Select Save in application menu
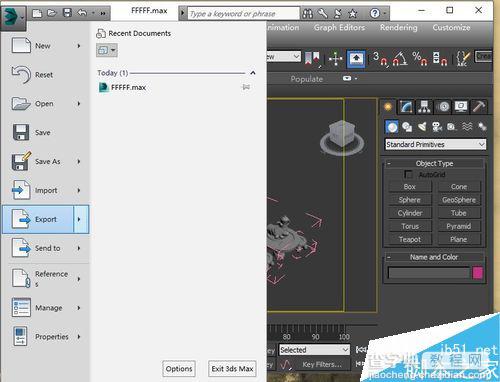The width and height of the screenshot is (500, 382). click(46, 132)
